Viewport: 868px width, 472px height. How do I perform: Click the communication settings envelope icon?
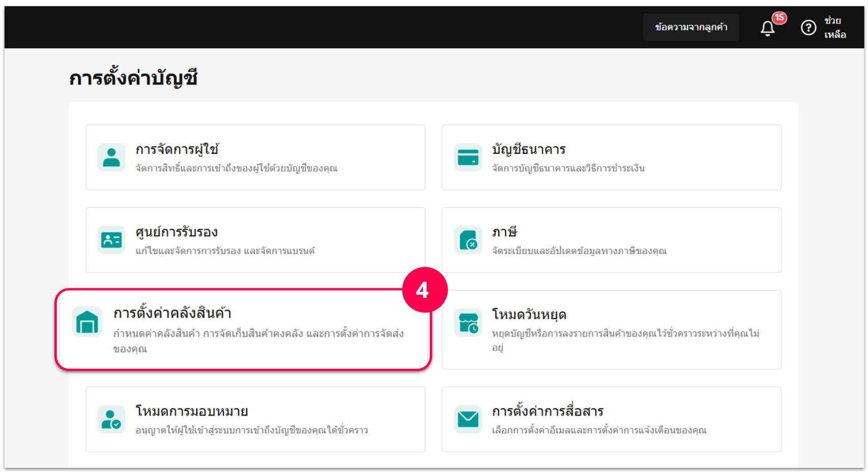(x=468, y=419)
